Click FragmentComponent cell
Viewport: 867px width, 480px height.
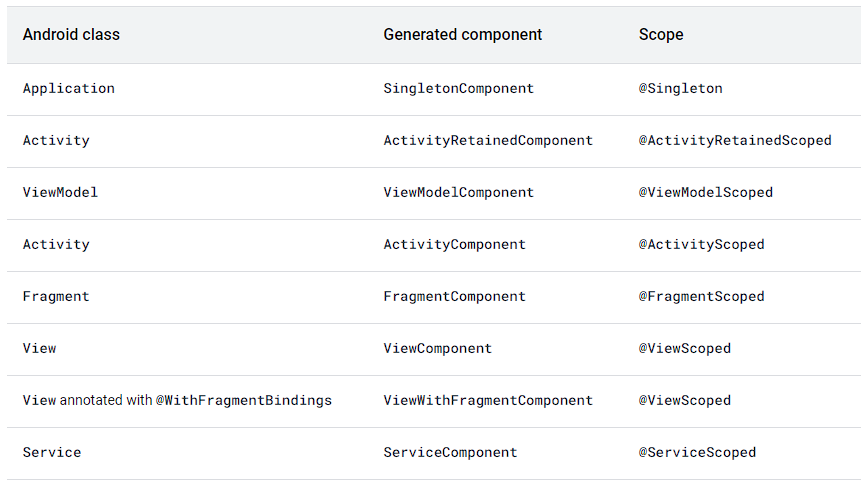(x=454, y=296)
